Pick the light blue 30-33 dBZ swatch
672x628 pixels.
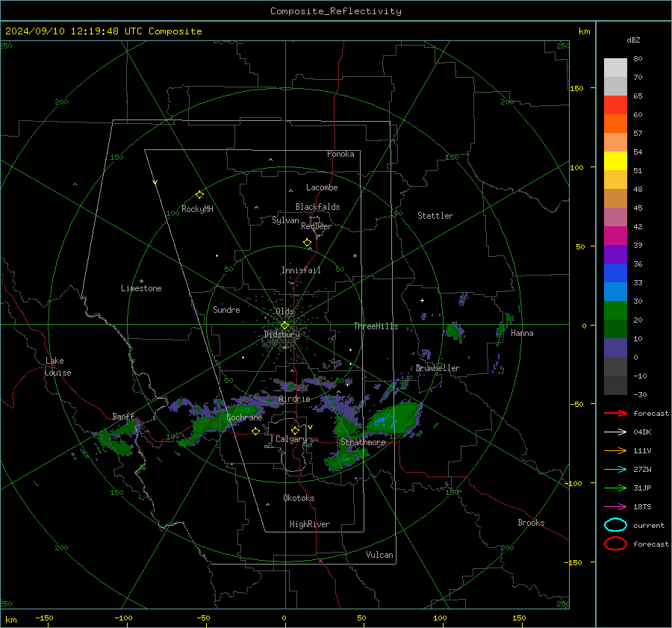(615, 291)
